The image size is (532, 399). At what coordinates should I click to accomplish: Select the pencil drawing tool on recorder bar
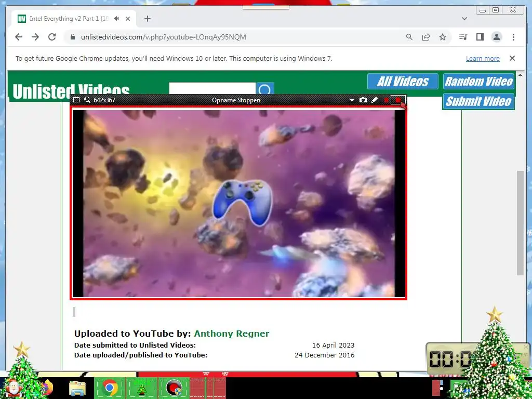pyautogui.click(x=375, y=100)
